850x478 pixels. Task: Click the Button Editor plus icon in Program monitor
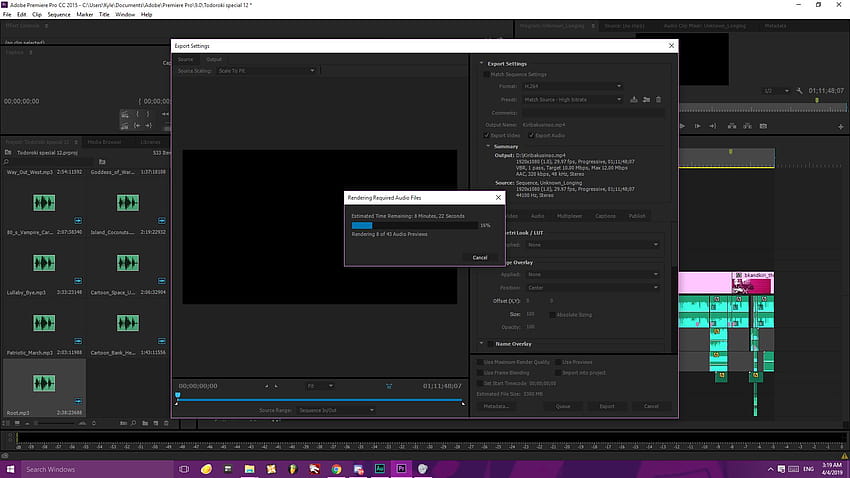(840, 127)
